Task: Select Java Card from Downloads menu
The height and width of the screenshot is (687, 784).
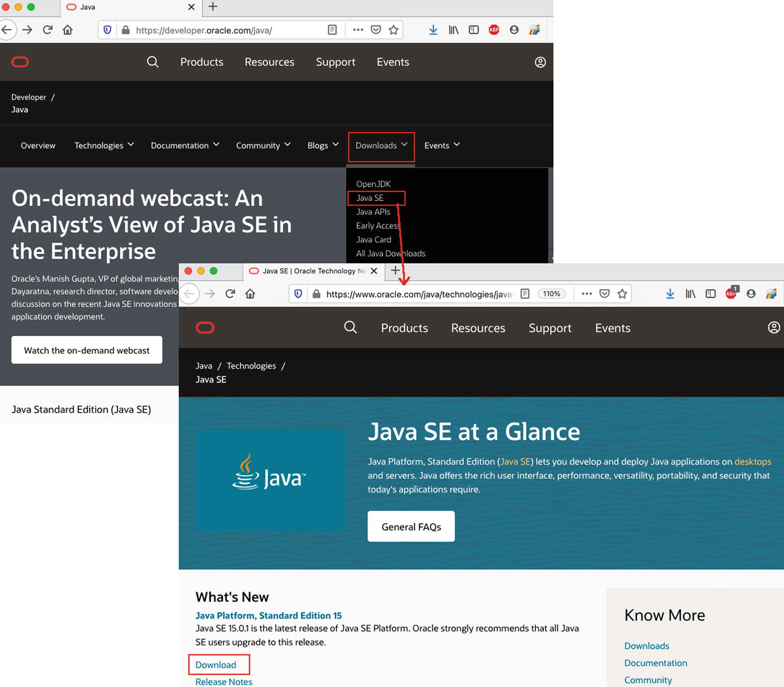Action: (373, 240)
